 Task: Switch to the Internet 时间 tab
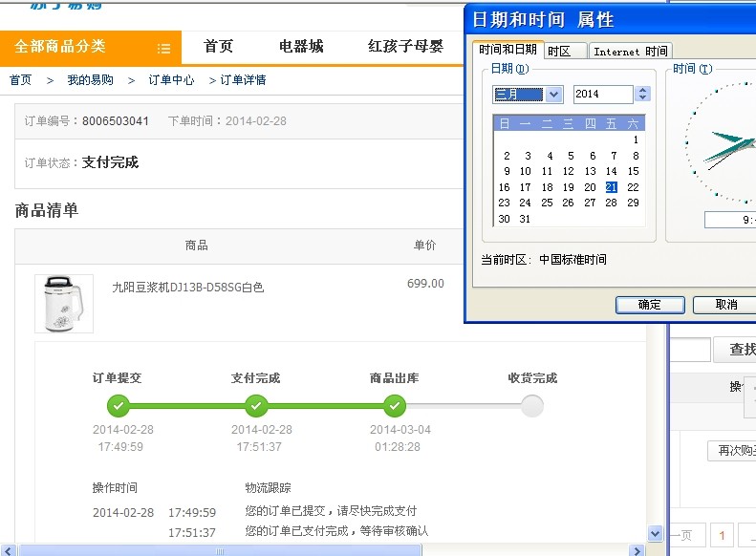(630, 51)
